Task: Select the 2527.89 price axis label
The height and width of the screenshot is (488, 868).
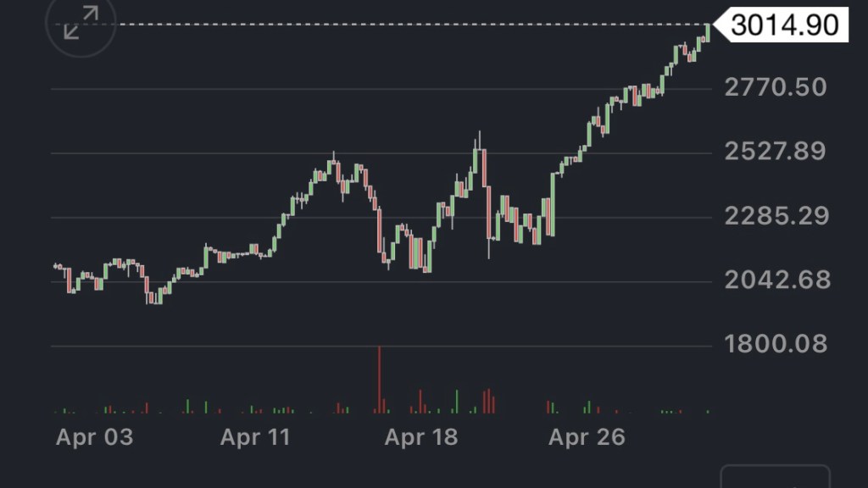Action: (x=775, y=152)
